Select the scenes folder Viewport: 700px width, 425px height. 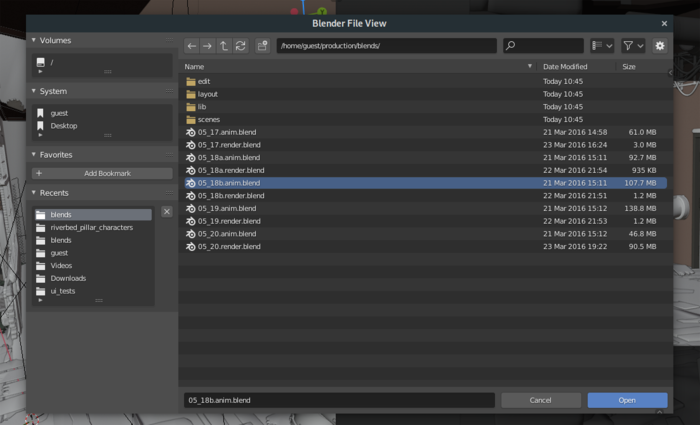pyautogui.click(x=425, y=120)
